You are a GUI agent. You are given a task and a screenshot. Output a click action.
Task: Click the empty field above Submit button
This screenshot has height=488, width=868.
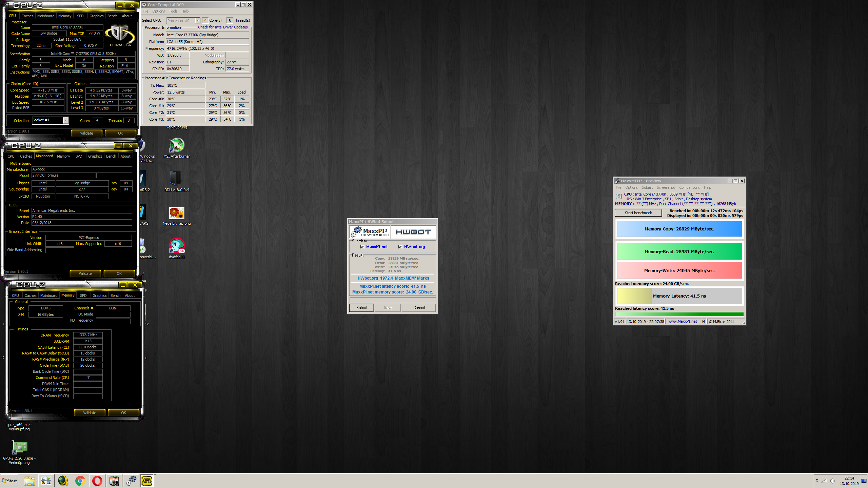click(x=392, y=300)
